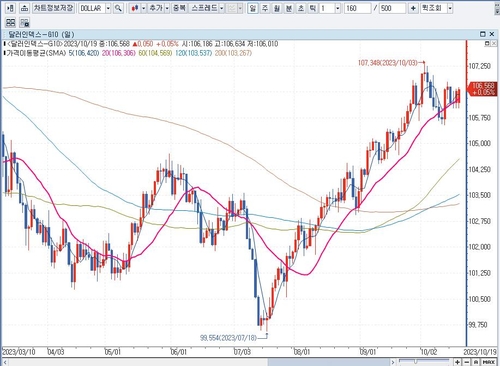Select the 분 (minute) period toggle
This screenshot has height=366, width=500.
tap(289, 8)
